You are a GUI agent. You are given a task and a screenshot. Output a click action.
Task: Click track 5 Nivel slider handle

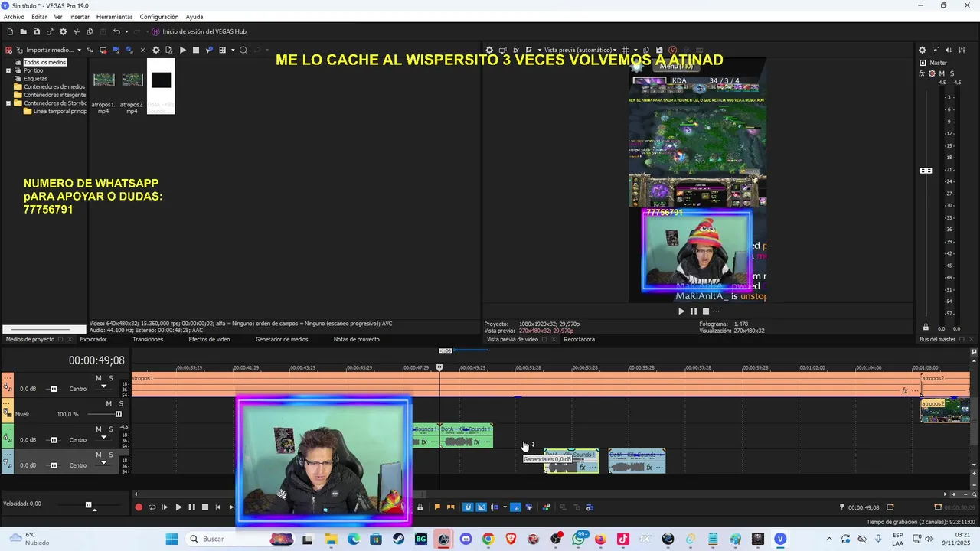click(x=119, y=414)
